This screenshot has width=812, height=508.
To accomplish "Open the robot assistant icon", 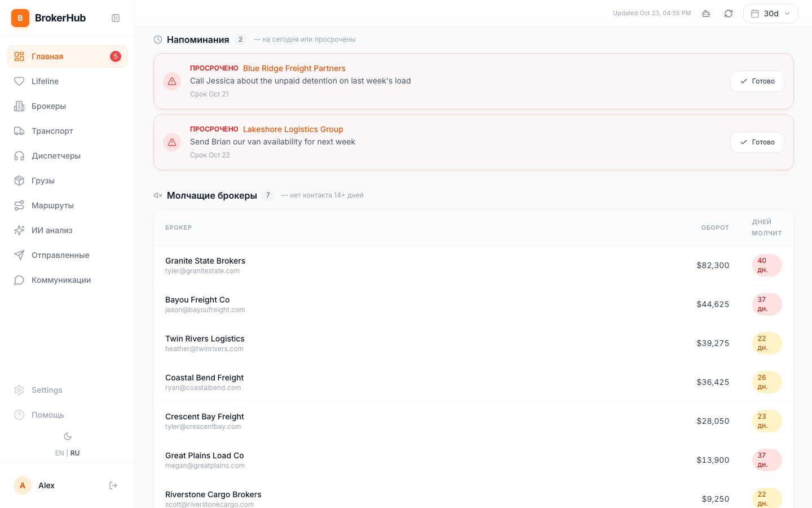I will tap(706, 14).
